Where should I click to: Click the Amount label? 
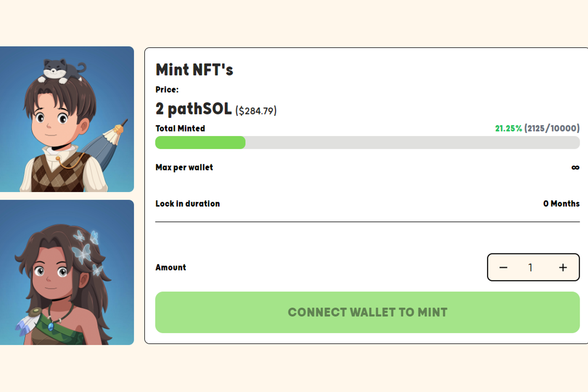click(x=171, y=267)
